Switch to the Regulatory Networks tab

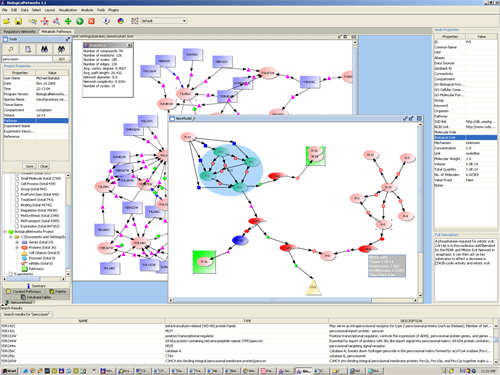pyautogui.click(x=19, y=31)
